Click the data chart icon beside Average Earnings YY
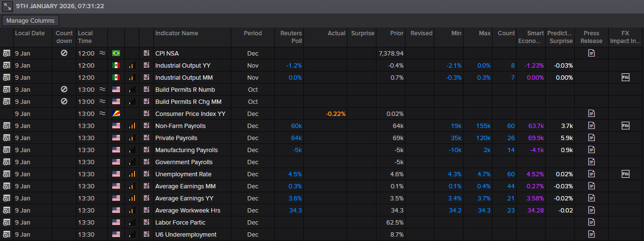This screenshot has height=241, width=644. pos(146,198)
